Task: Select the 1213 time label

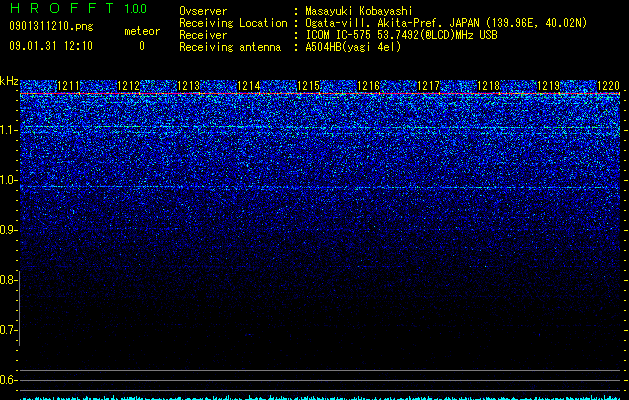Action: point(189,86)
